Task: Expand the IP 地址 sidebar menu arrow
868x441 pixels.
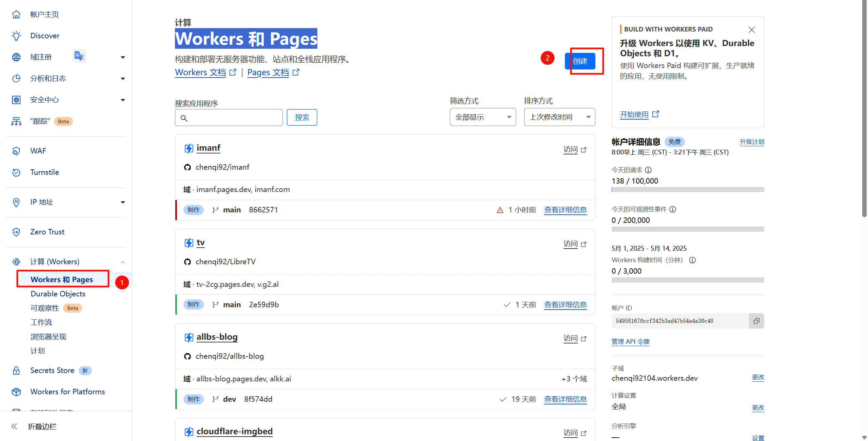Action: click(123, 202)
